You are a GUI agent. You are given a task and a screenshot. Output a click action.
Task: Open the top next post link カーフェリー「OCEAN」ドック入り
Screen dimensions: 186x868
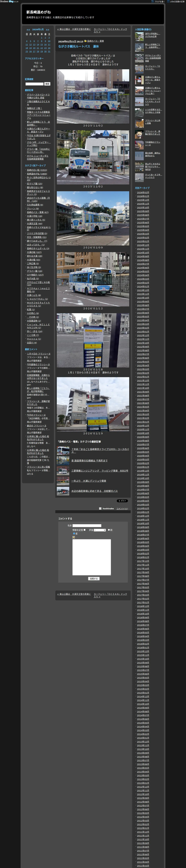(110, 30)
